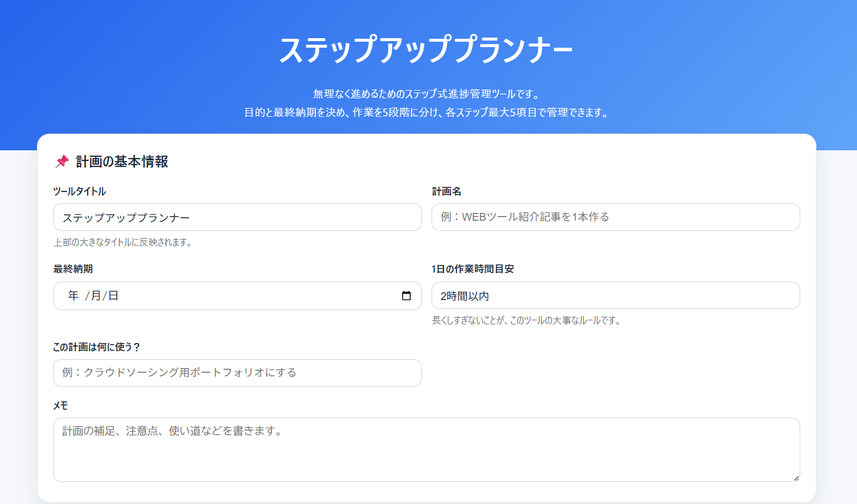Click inside the メモ textarea
Screen dimensions: 857x504
point(427,450)
